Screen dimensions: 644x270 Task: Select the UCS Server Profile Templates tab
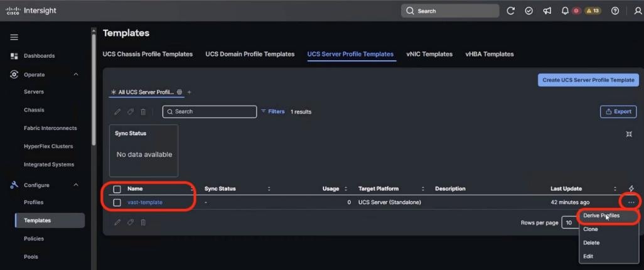[x=350, y=54]
